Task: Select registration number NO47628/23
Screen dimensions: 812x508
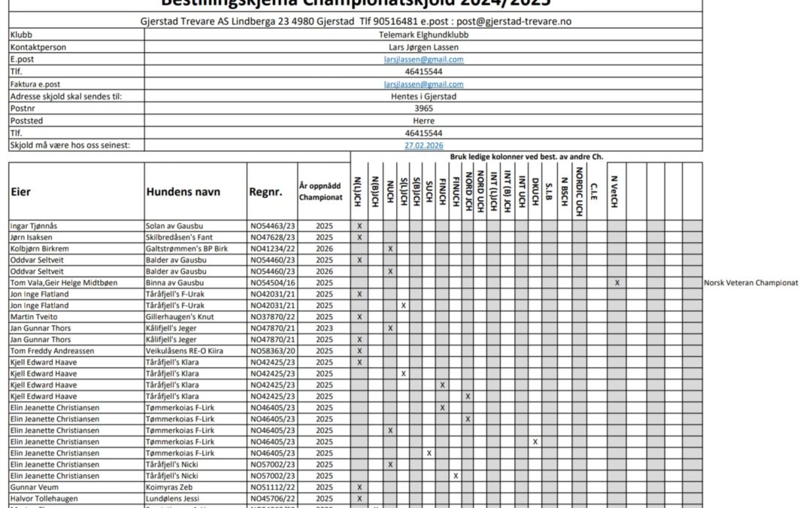Action: coord(272,237)
